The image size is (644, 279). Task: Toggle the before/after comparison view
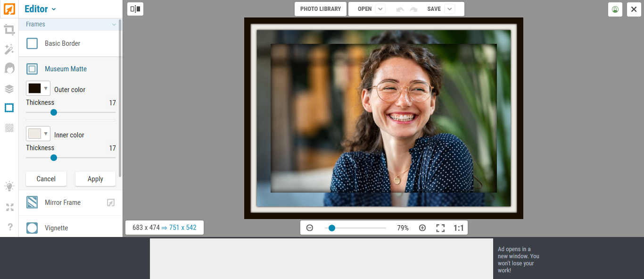(x=135, y=9)
